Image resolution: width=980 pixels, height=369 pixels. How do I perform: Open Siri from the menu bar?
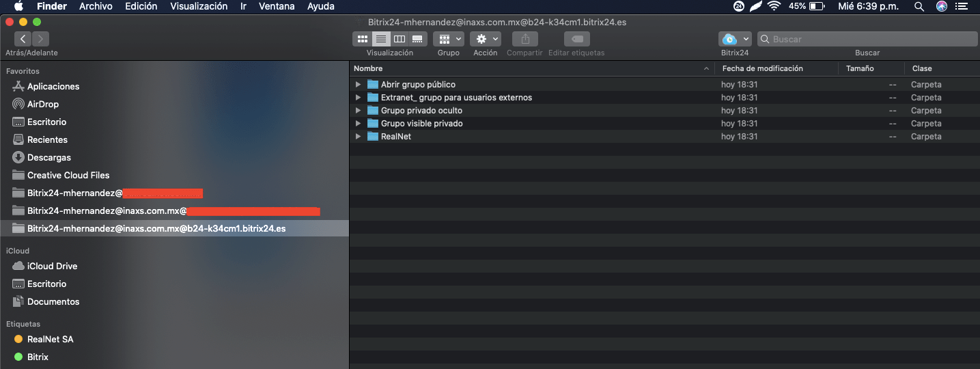tap(942, 6)
